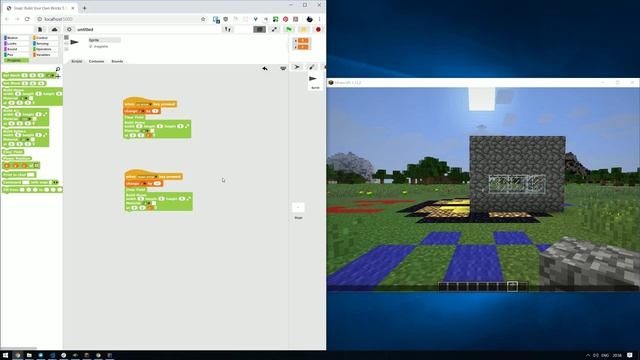Click the palette horizontal scrollbar
This screenshot has width=640, height=360.
tap(19, 348)
